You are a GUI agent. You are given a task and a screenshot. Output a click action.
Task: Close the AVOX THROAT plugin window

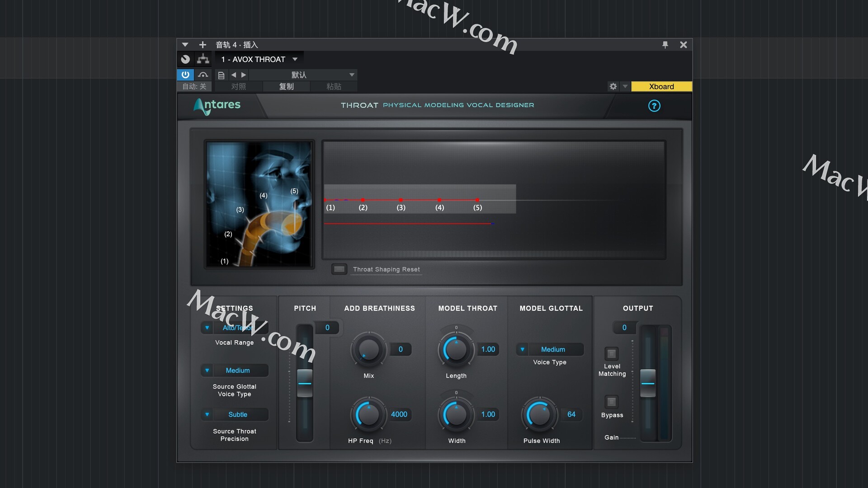(684, 45)
